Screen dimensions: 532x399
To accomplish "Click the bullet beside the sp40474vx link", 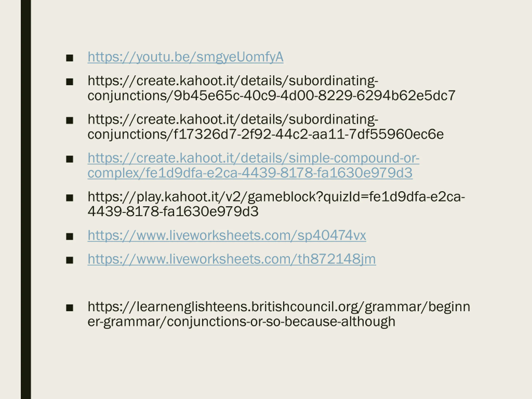I will (69, 236).
